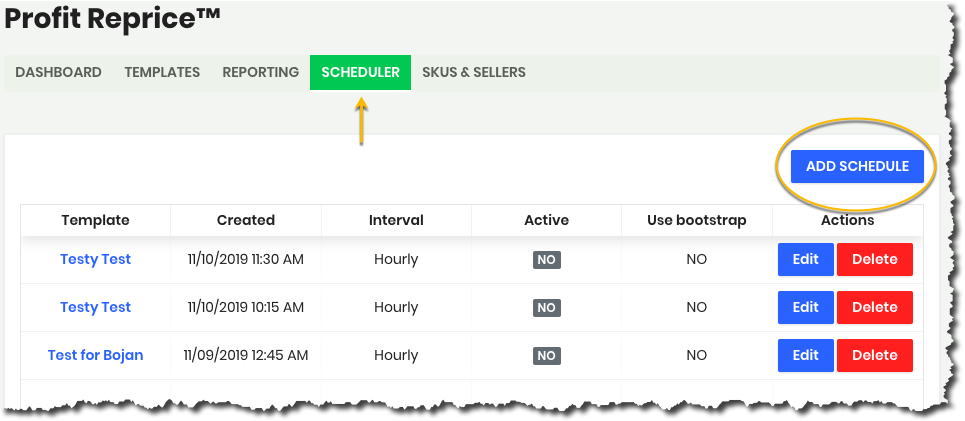This screenshot has height=421, width=965.
Task: Click the Template column header
Action: (95, 220)
